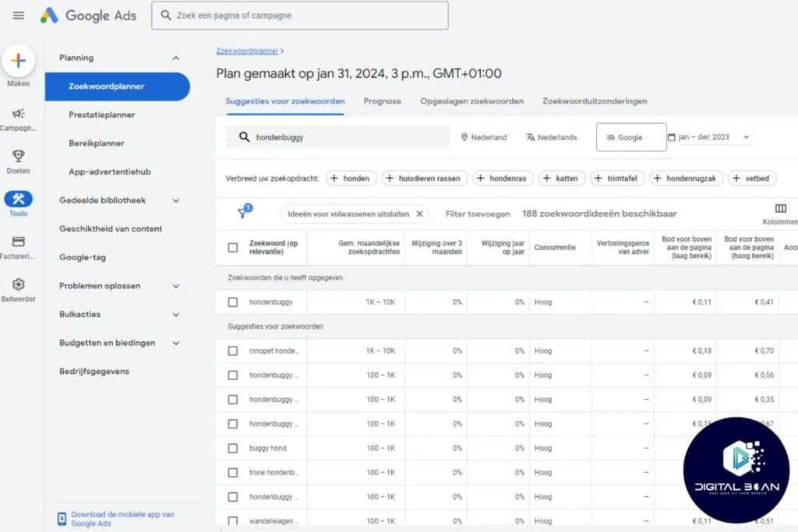The height and width of the screenshot is (532, 798).
Task: Click Download de mobiele app link
Action: point(122,519)
